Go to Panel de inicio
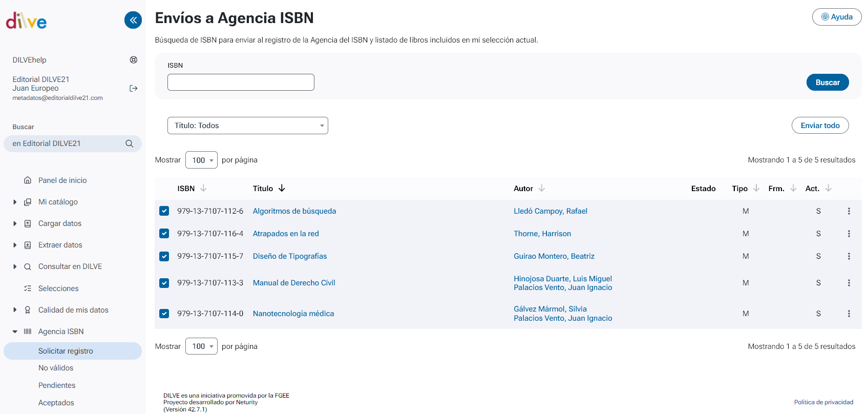This screenshot has width=868, height=414. point(62,180)
